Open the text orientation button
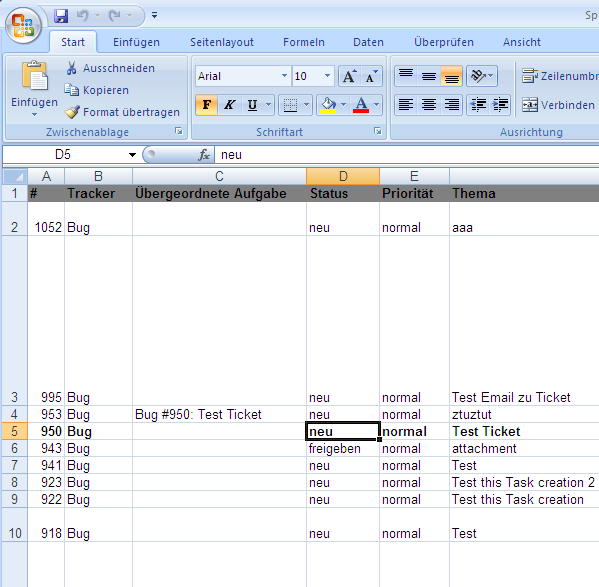Viewport: 599px width, 587px height. tap(482, 76)
